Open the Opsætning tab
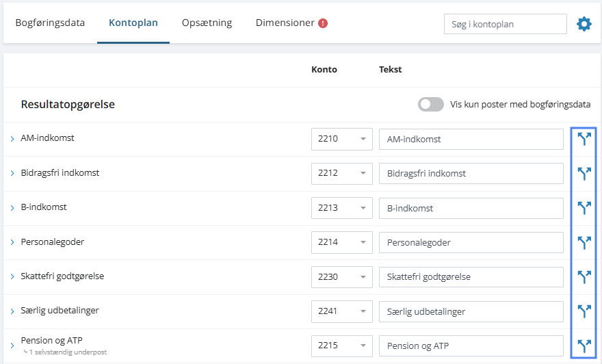The height and width of the screenshot is (364, 602). point(207,23)
